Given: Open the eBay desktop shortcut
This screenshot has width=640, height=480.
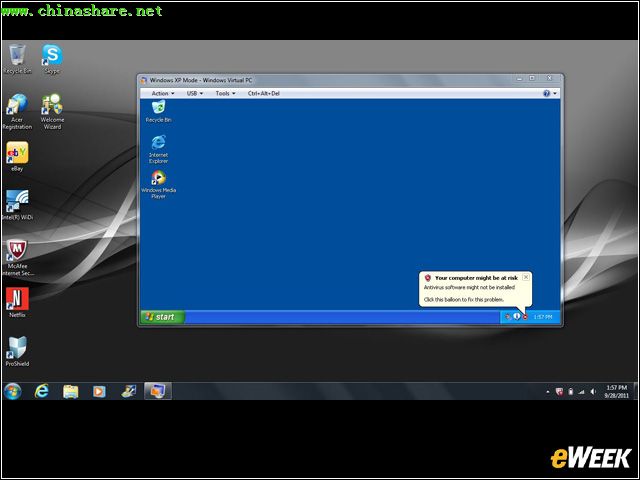Looking at the screenshot, I should (17, 156).
